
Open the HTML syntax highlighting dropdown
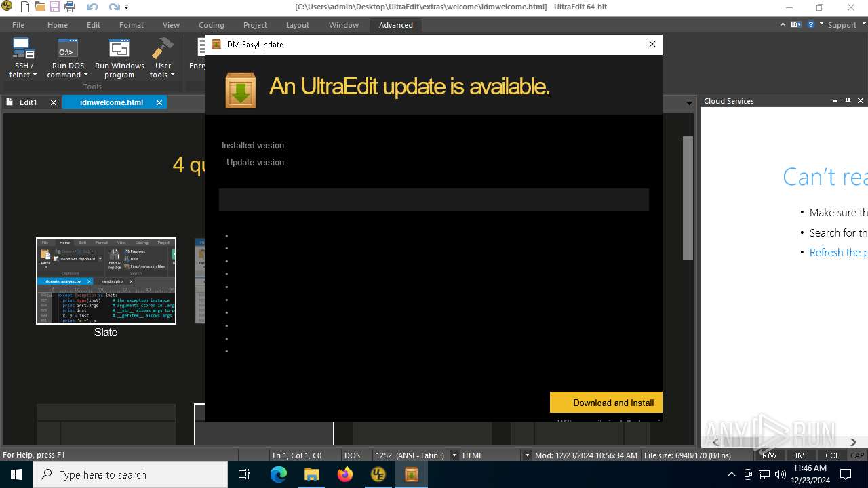click(527, 455)
